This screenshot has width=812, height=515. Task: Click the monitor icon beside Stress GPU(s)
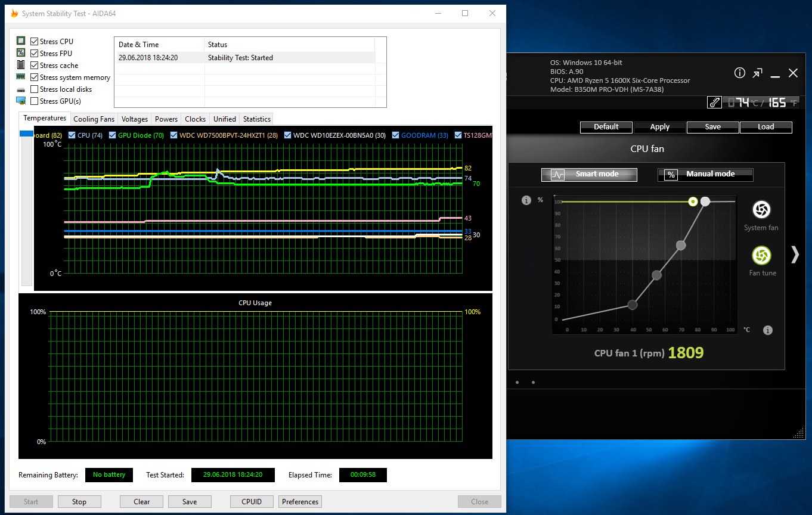click(x=21, y=101)
